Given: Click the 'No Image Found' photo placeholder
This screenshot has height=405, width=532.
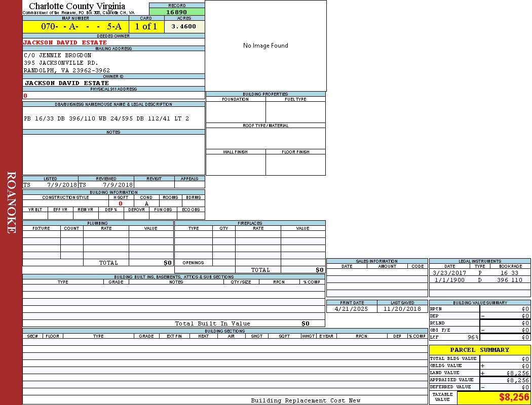Looking at the screenshot, I should click(x=265, y=46).
